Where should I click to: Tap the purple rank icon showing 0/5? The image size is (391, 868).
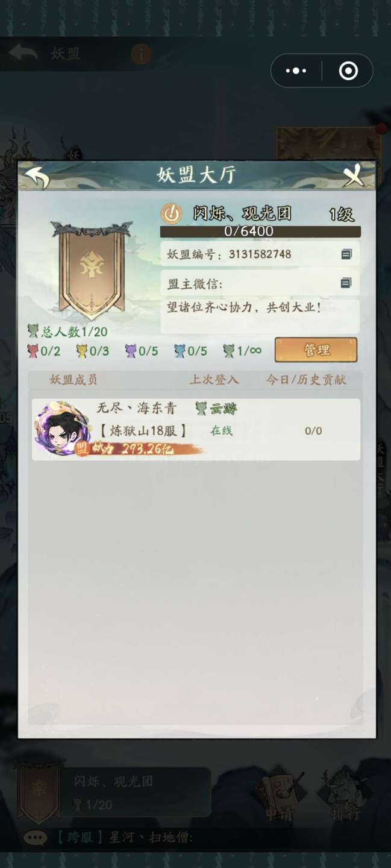(131, 351)
